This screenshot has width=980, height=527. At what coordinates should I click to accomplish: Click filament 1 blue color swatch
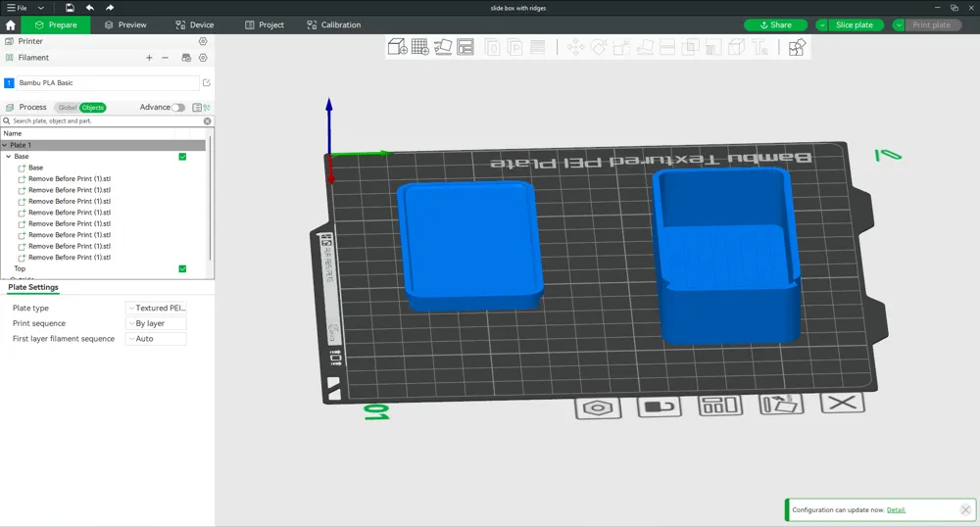[x=9, y=83]
